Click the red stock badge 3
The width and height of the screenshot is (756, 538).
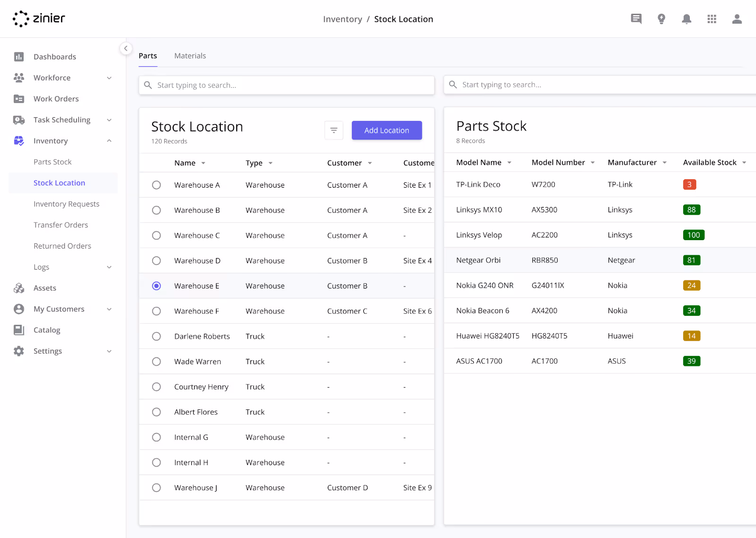point(689,184)
